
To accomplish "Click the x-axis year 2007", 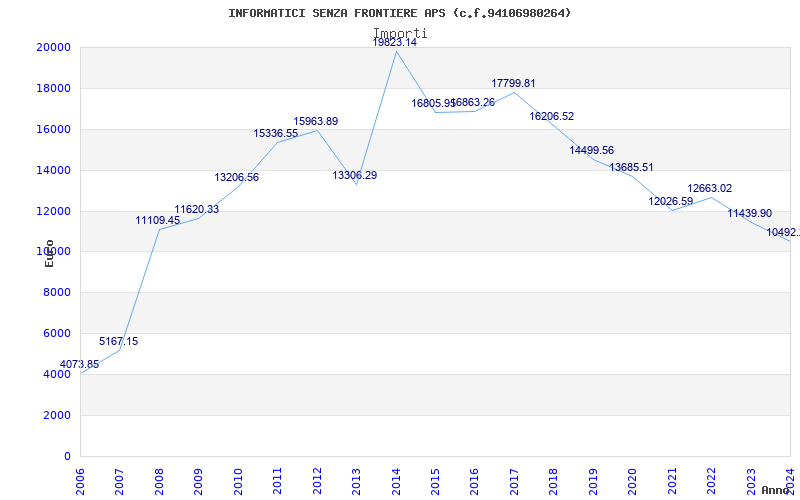I will (119, 481).
